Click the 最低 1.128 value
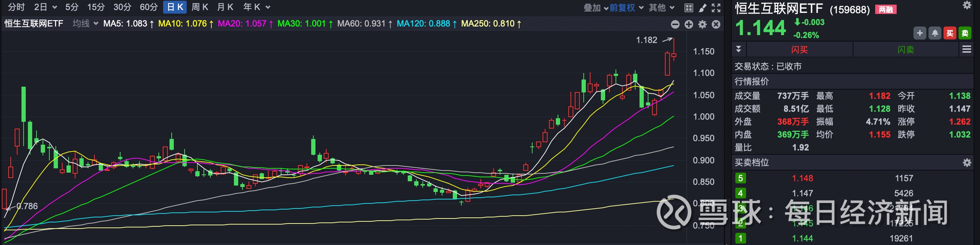Image resolution: width=980 pixels, height=245 pixels. pyautogui.click(x=879, y=109)
